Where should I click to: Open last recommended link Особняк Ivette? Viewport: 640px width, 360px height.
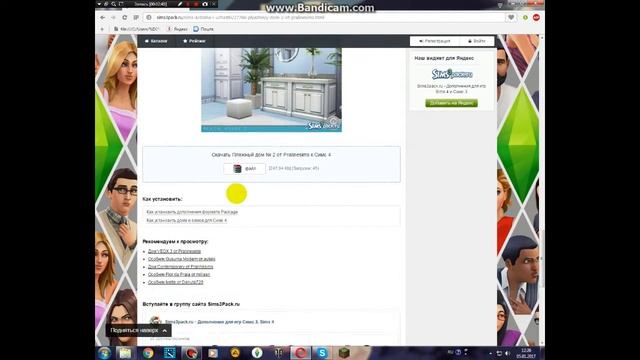[176, 282]
